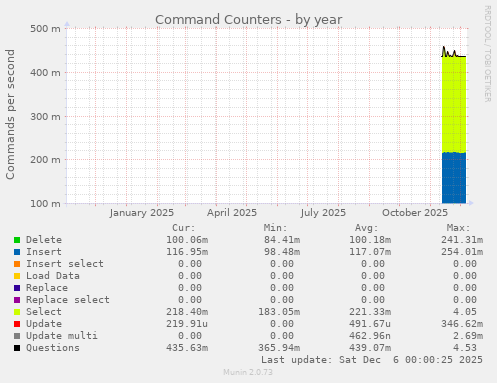The height and width of the screenshot is (383, 497).
Task: Click Delete maximum value 241.31m
Action: (462, 240)
